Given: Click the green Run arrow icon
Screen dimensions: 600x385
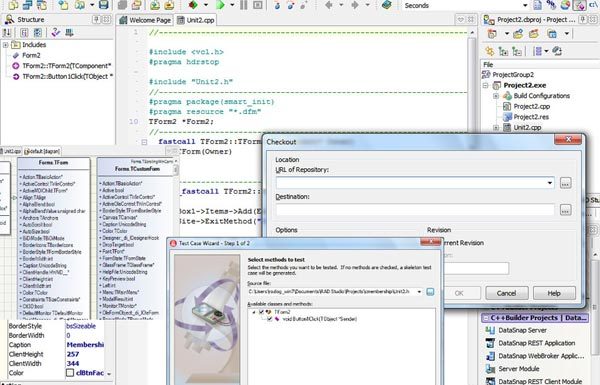Looking at the screenshot, I should pos(220,5).
